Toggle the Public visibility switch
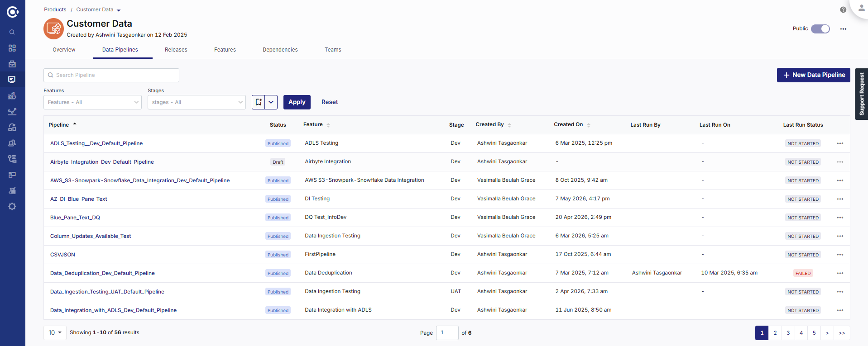868x346 pixels. tap(820, 29)
